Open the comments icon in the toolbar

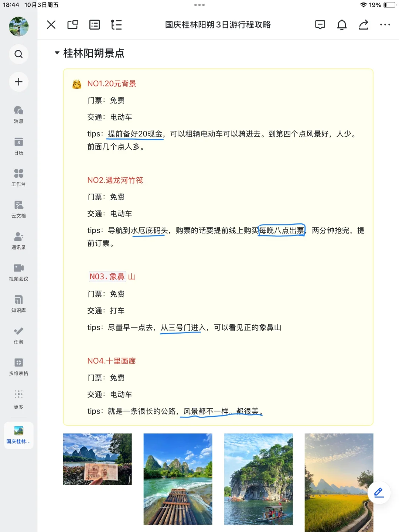320,25
